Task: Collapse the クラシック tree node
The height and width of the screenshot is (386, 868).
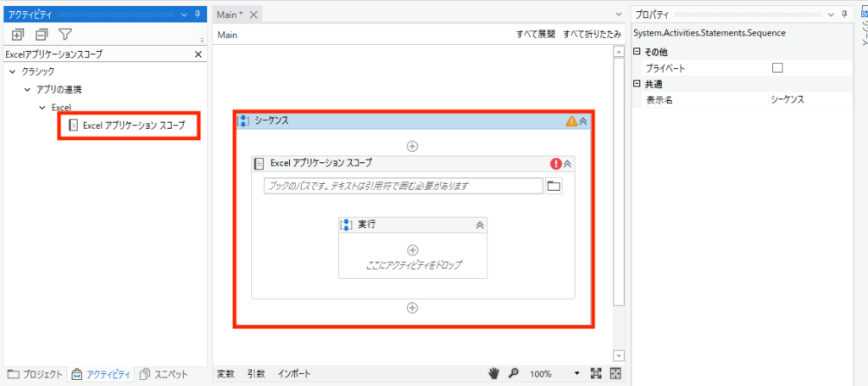Action: 13,71
